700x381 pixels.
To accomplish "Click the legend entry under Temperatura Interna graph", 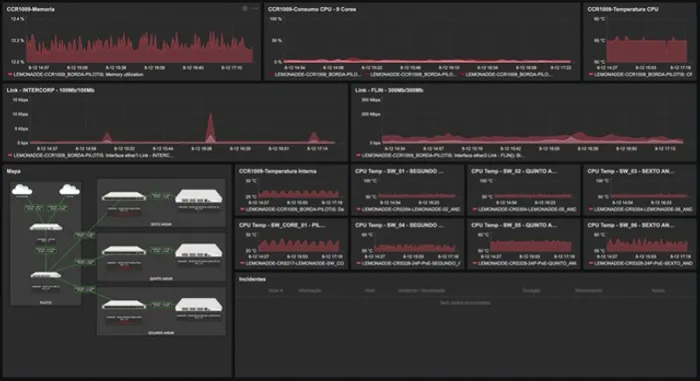I will (292, 209).
